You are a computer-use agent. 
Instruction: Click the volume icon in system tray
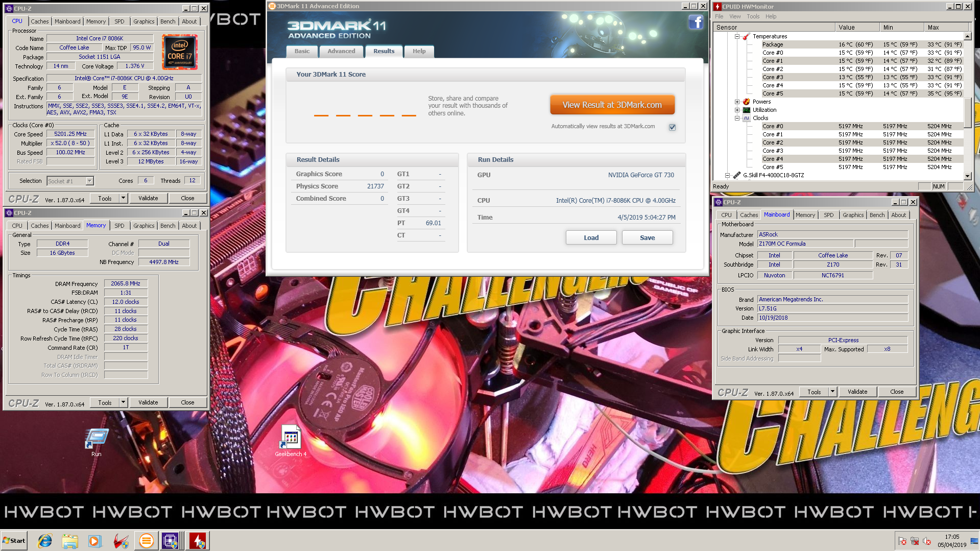(x=927, y=541)
